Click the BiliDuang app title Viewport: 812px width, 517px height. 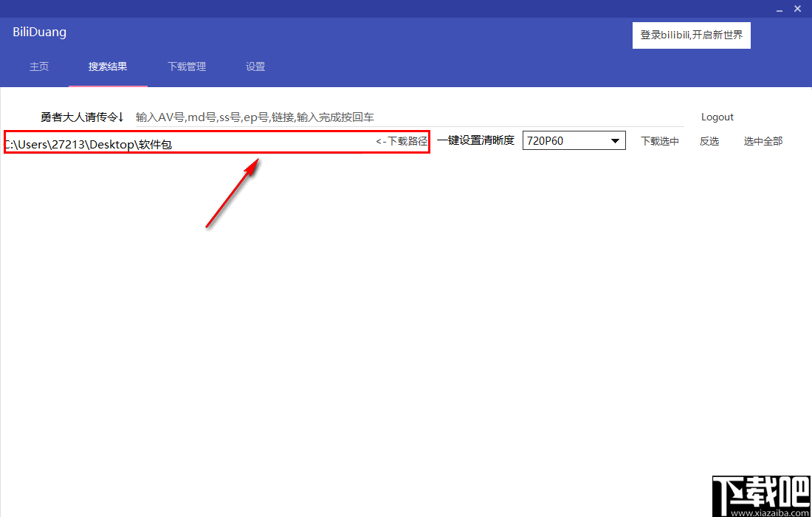click(39, 32)
